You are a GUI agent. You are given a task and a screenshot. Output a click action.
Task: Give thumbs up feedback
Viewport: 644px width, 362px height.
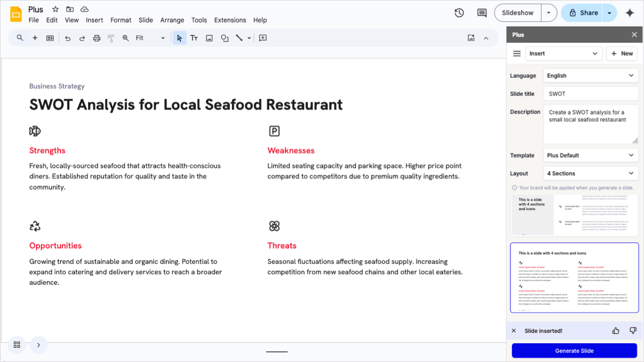click(x=616, y=331)
